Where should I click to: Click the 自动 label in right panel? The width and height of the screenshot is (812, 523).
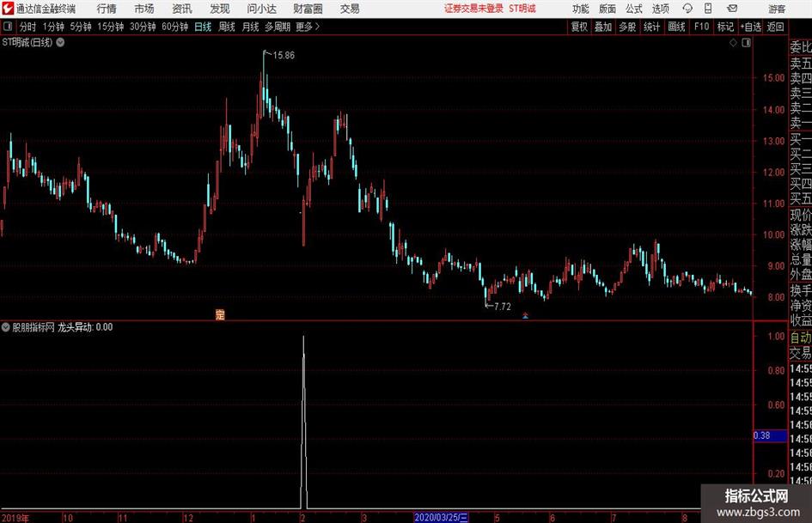(x=801, y=338)
